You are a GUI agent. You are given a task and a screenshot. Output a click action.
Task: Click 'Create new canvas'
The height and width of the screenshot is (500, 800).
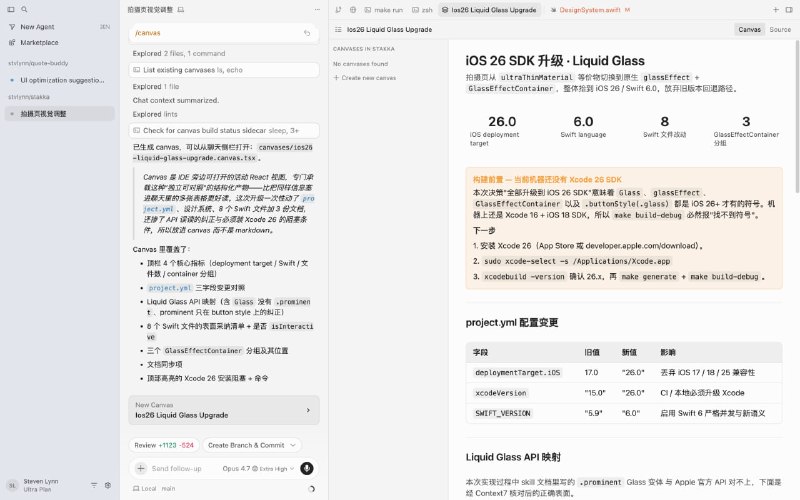(365, 78)
